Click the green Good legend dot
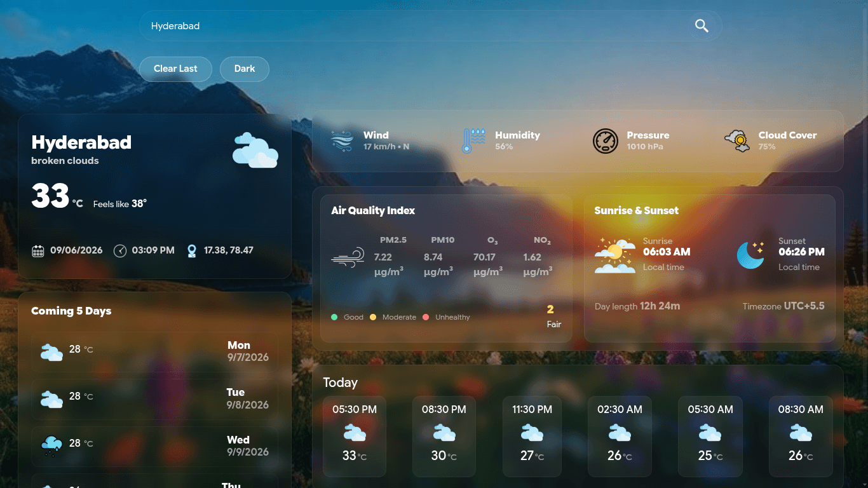The height and width of the screenshot is (488, 868). click(334, 317)
